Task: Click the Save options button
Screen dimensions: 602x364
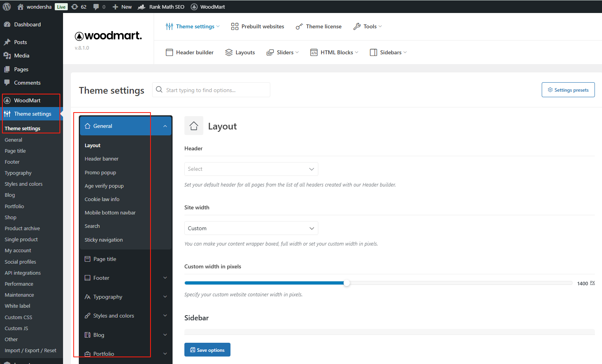Action: coord(207,350)
